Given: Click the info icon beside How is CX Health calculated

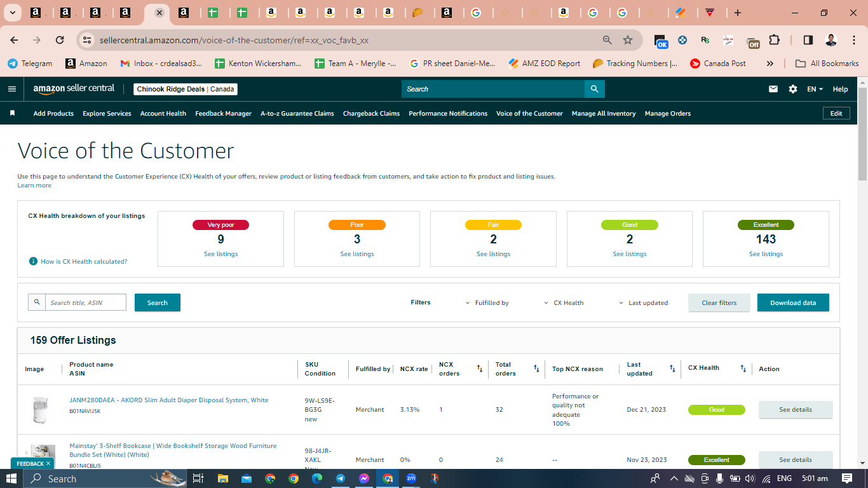Looking at the screenshot, I should pyautogui.click(x=33, y=261).
